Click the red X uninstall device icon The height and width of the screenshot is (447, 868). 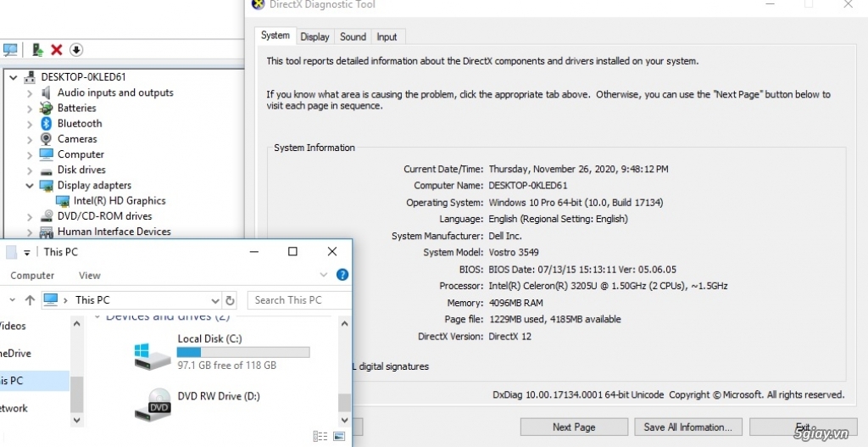click(x=57, y=50)
